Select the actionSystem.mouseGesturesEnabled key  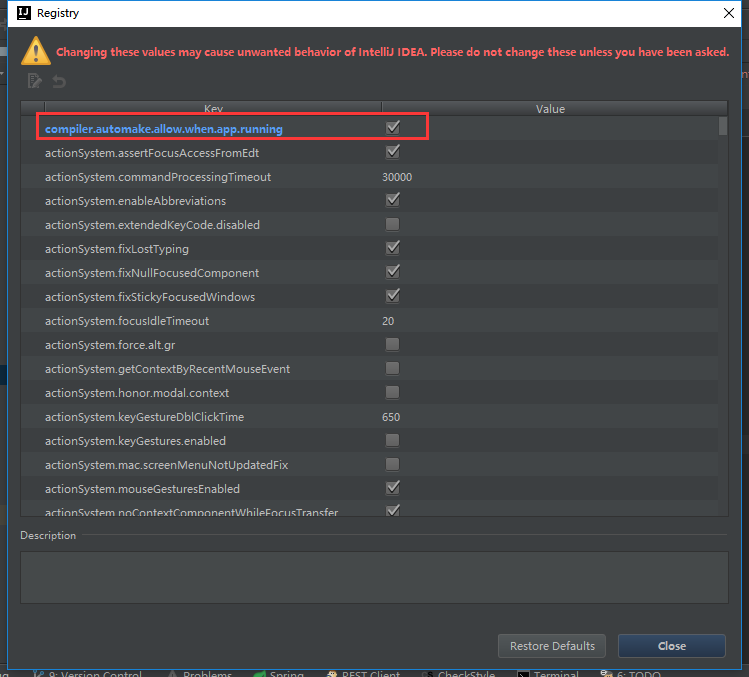[x=142, y=489]
